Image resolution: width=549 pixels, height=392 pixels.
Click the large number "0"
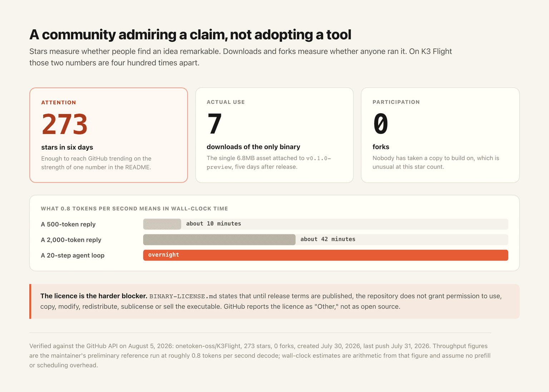coord(381,124)
